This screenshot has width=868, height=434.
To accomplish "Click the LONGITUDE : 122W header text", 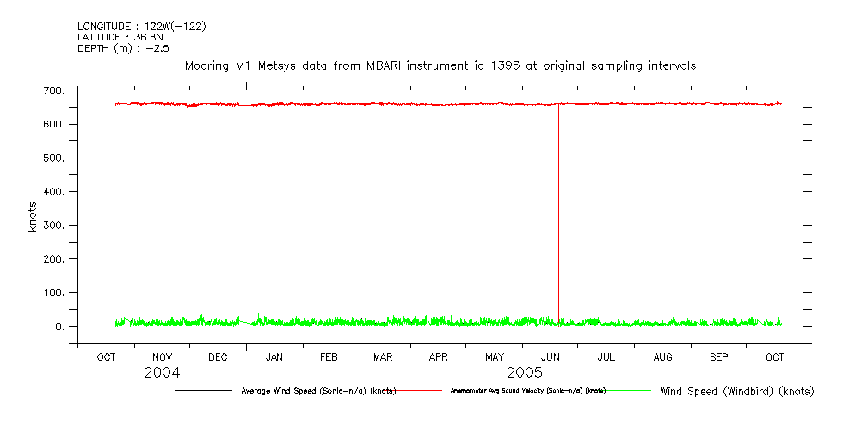I will 142,26.
